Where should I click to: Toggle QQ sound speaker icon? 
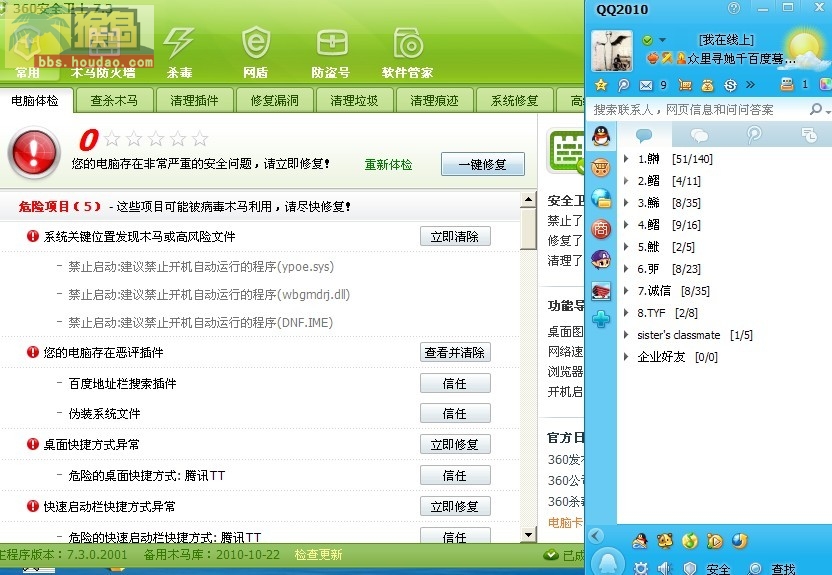coord(665,569)
